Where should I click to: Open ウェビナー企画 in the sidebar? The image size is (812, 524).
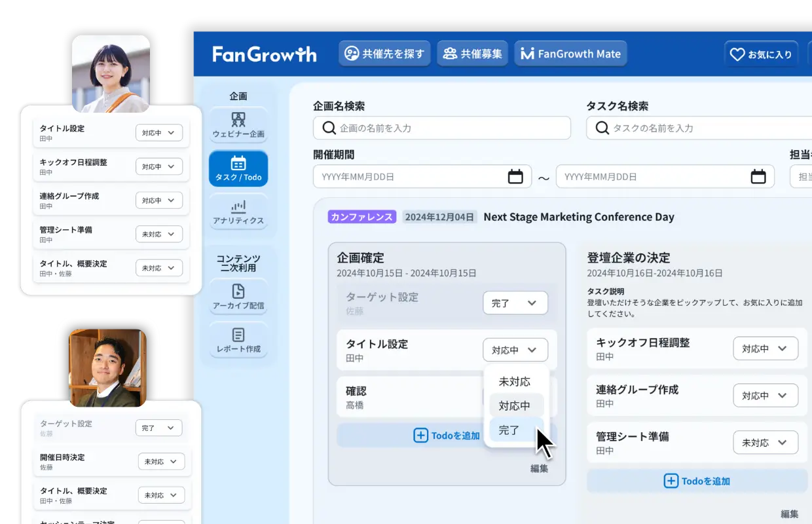[238, 126]
